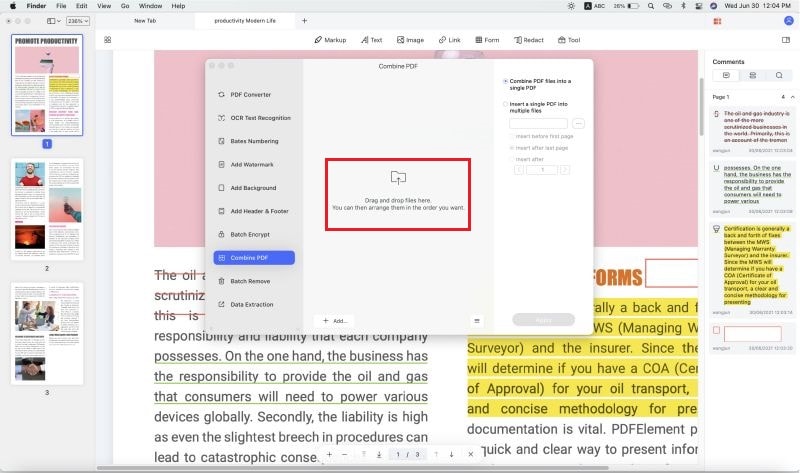Switch to the New Tab tab
Screen dimensions: 800x473
145,21
